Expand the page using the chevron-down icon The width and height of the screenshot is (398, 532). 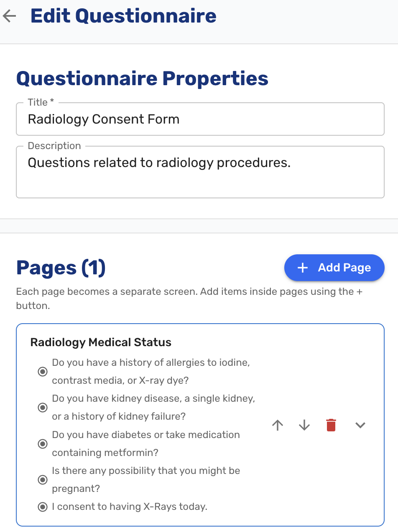[360, 425]
